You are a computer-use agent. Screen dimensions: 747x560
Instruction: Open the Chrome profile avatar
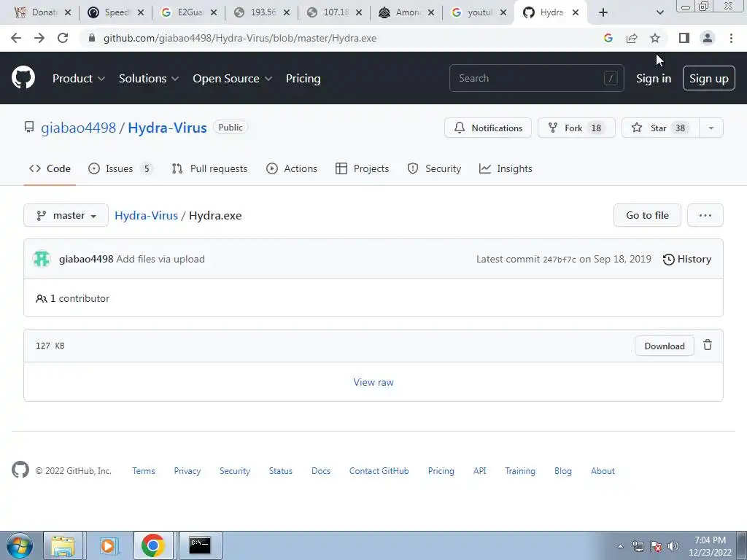[x=708, y=38]
